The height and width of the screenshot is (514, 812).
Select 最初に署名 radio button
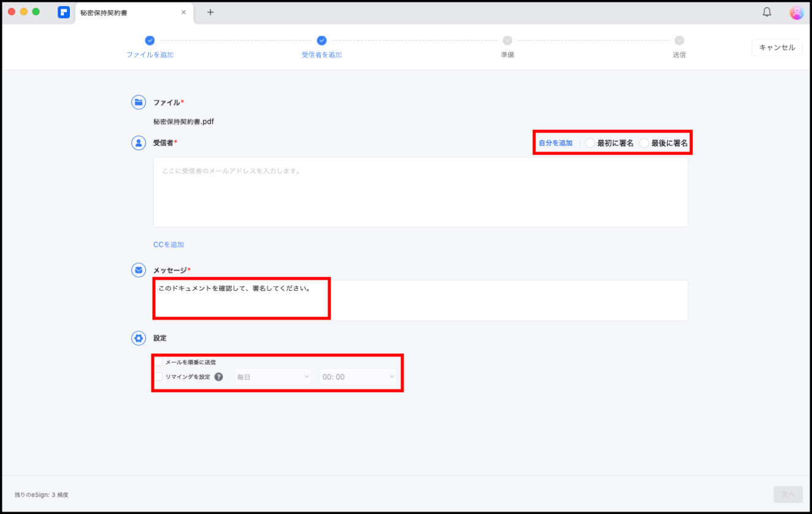point(590,143)
